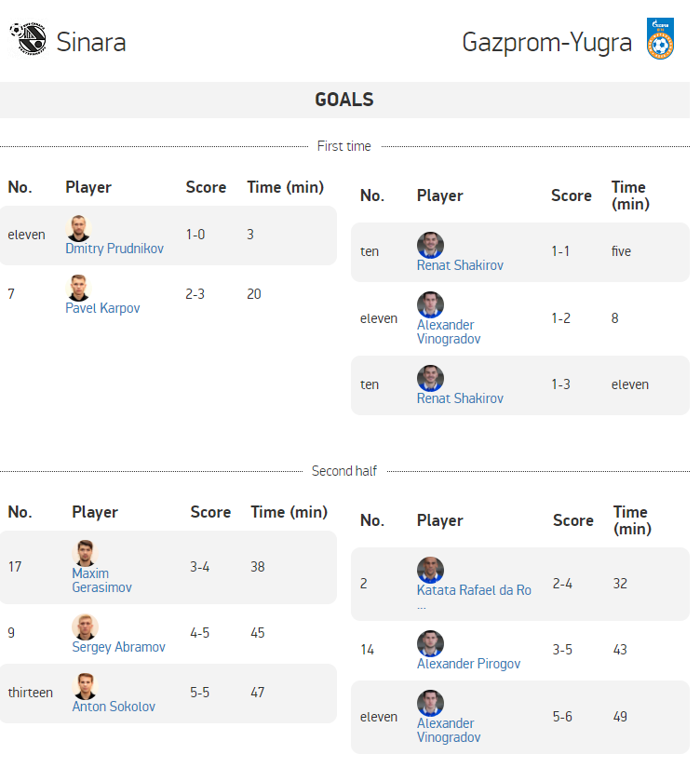The width and height of the screenshot is (700, 768).
Task: Open Renat Shakirov link for 1-1 goal
Action: point(460,265)
